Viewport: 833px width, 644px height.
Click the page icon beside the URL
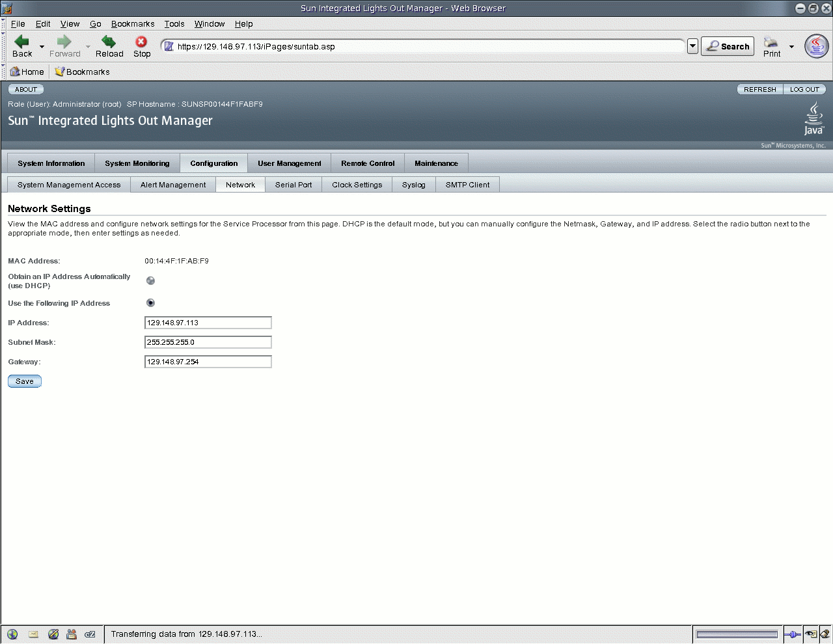coord(169,46)
